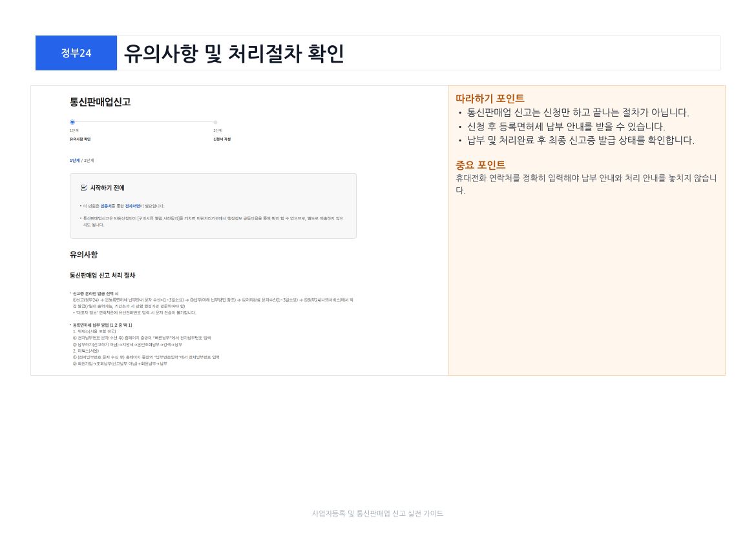
Task: Click the blue 1단계 progress text
Action: pos(74,161)
